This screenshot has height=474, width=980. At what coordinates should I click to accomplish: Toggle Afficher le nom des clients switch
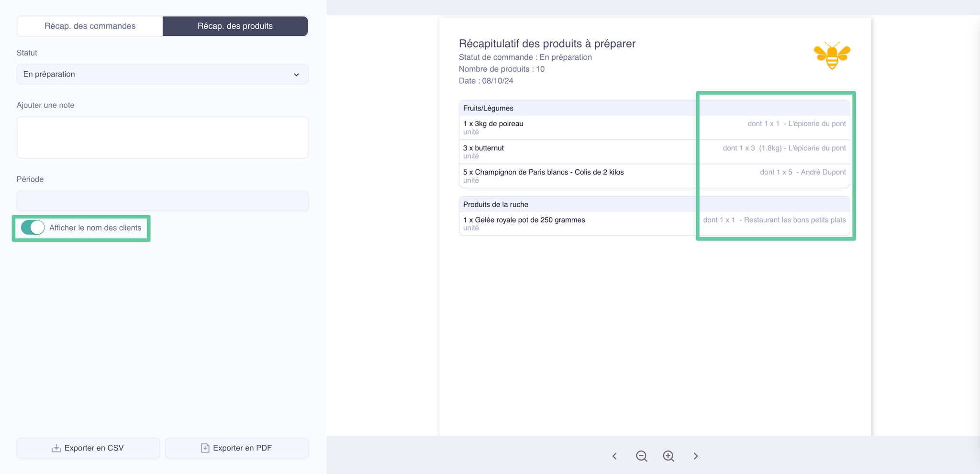tap(33, 228)
